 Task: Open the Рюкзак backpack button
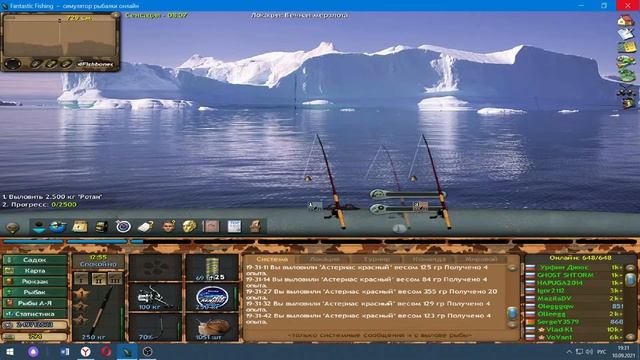(35, 282)
